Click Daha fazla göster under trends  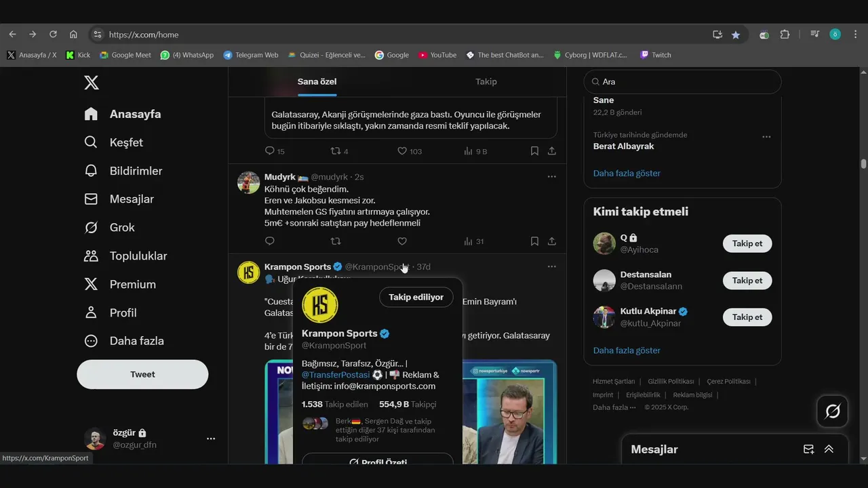[627, 173]
